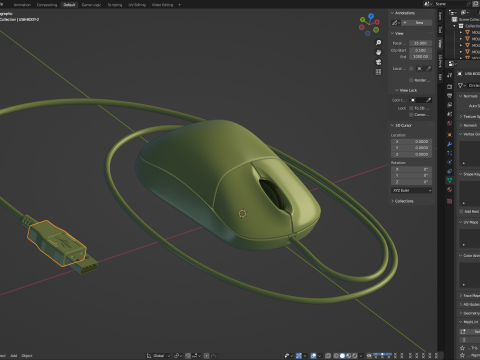This screenshot has height=360, width=480.
Task: Add a workspace with the plus button
Action: tap(180, 5)
